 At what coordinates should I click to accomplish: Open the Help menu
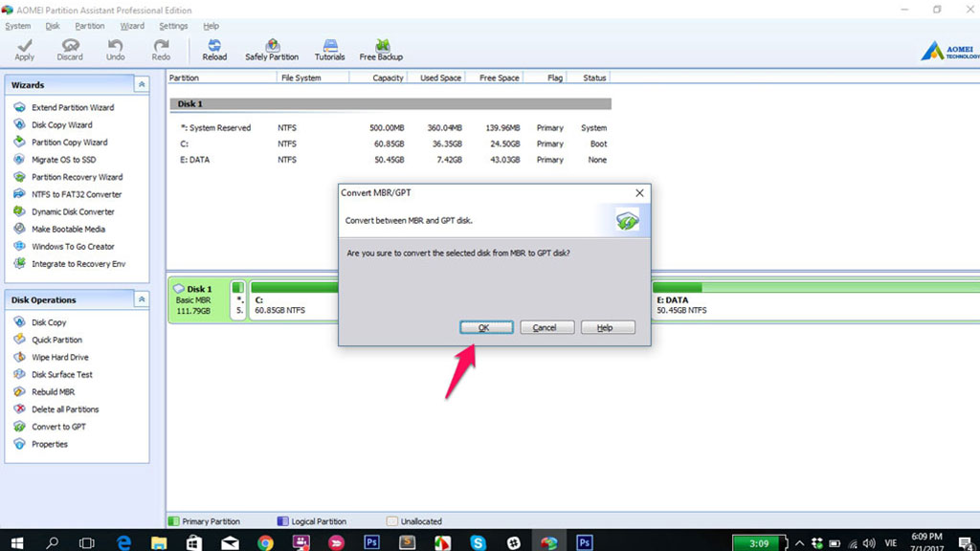[x=211, y=26]
